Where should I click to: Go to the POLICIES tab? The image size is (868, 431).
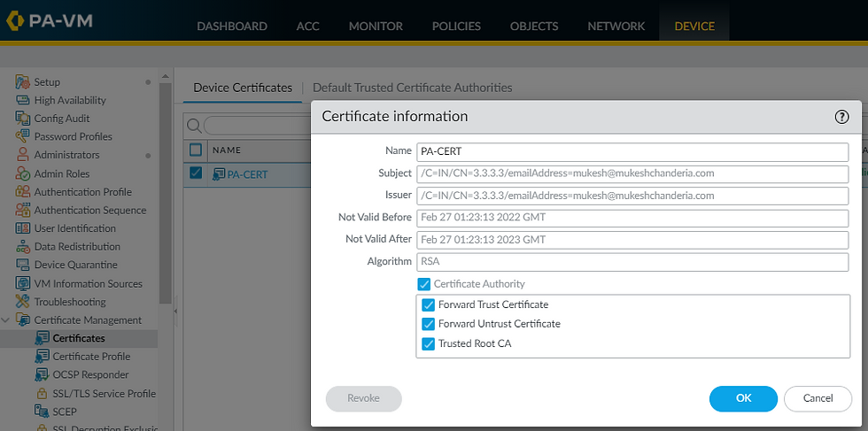point(456,26)
